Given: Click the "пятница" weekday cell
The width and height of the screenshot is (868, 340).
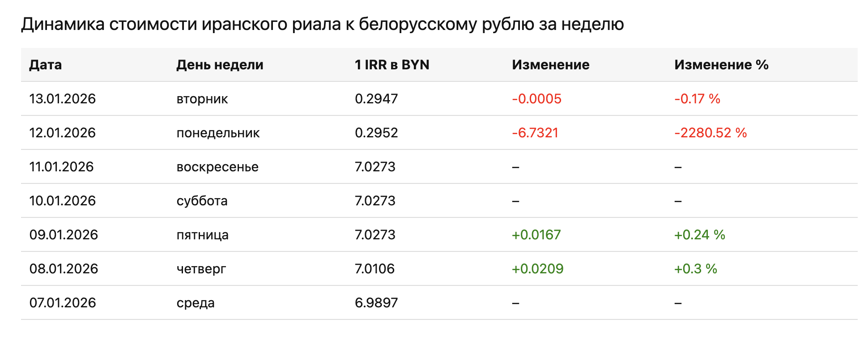Looking at the screenshot, I should click(x=202, y=235).
